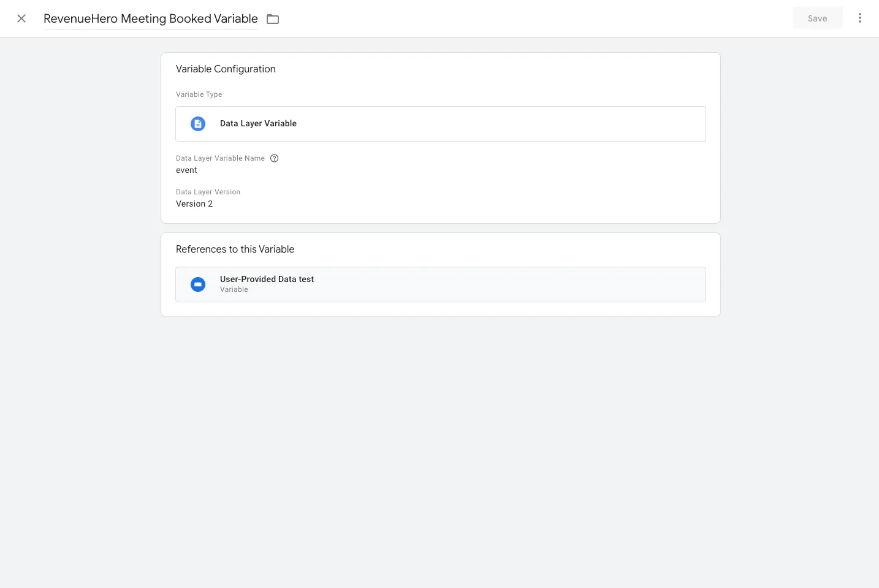Image resolution: width=879 pixels, height=588 pixels.
Task: Click the Variable Configuration heading
Action: coord(226,69)
